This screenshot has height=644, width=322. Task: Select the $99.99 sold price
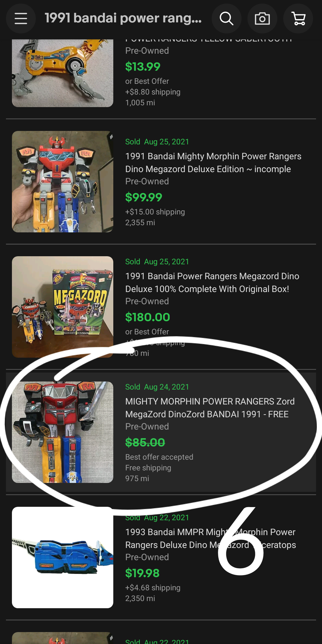click(144, 197)
